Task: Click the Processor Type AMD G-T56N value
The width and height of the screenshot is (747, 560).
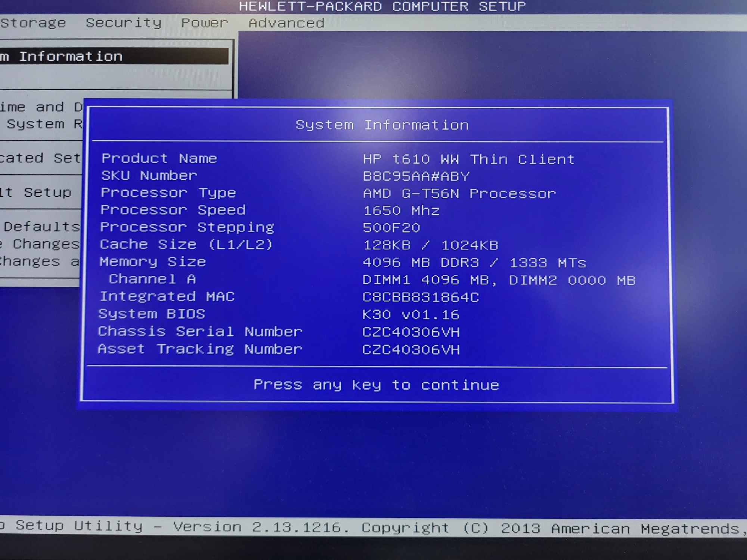Action: [459, 194]
